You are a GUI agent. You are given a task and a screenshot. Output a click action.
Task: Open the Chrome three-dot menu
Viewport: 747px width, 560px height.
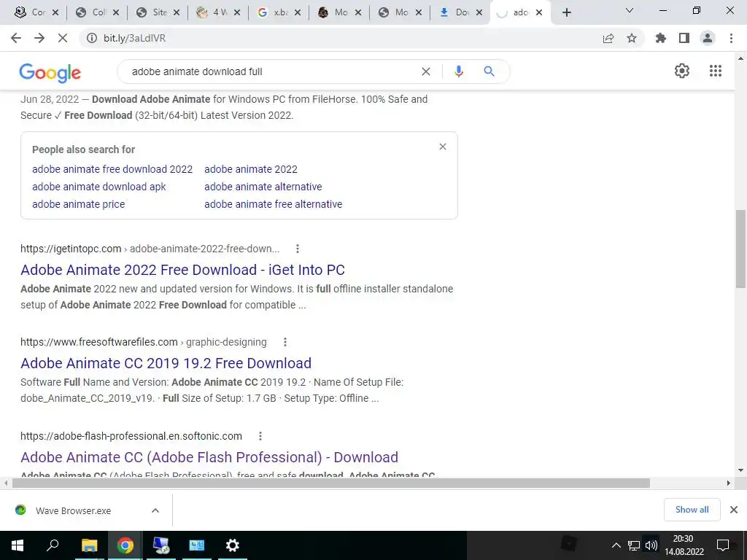(731, 38)
